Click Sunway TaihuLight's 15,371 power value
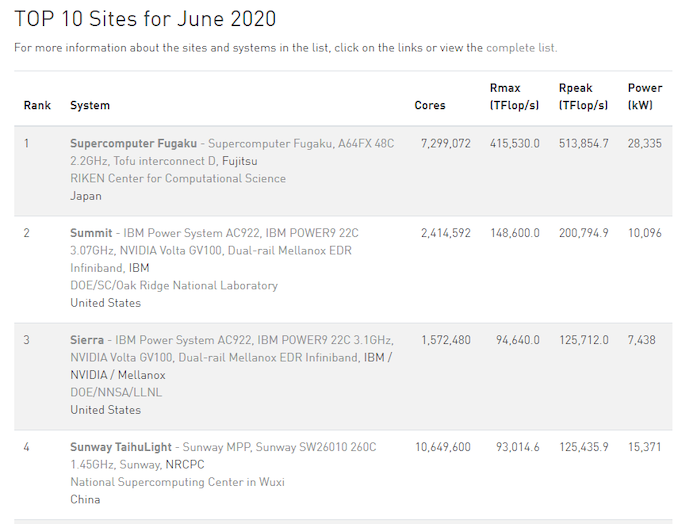This screenshot has height=524, width=678. tap(645, 447)
